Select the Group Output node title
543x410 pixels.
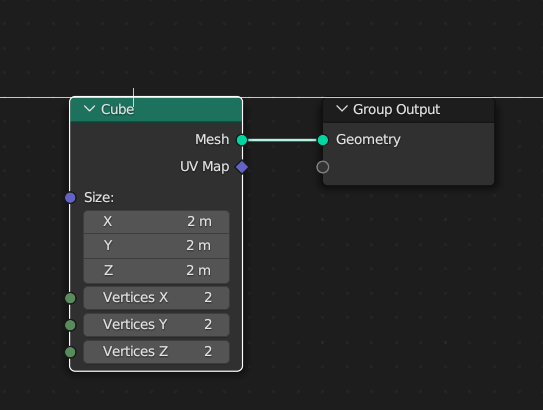[397, 109]
